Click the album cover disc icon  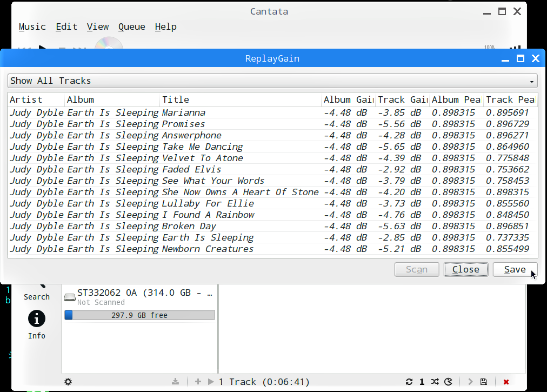coord(109,43)
